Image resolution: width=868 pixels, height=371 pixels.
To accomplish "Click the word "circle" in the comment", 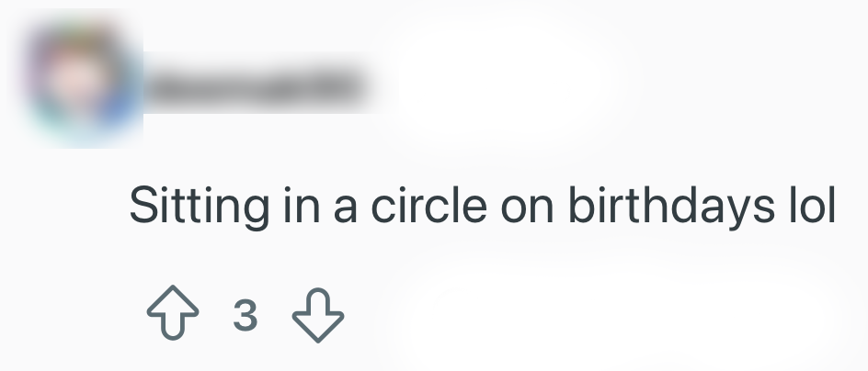I will [428, 205].
